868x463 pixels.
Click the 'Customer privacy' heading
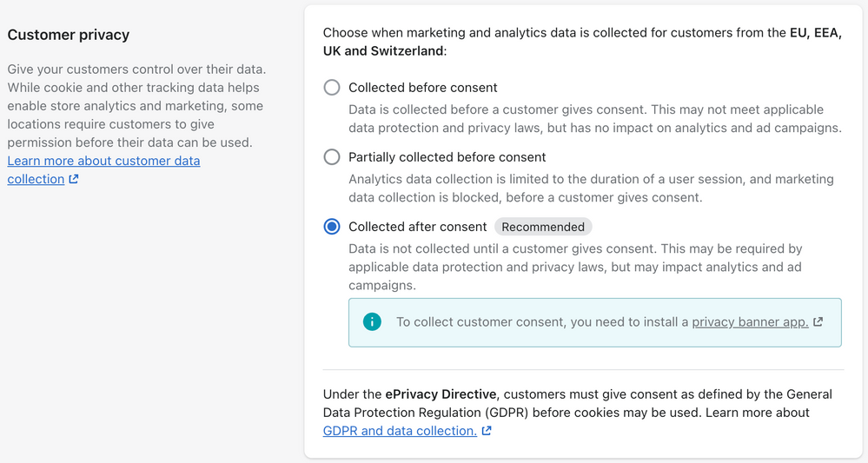(69, 35)
